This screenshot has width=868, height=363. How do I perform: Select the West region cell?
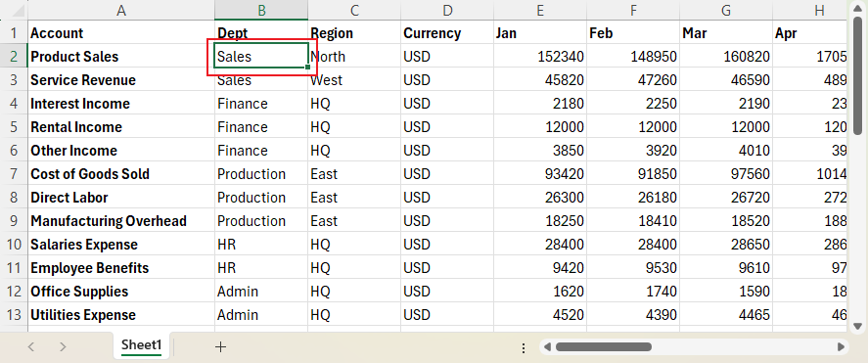[x=354, y=79]
